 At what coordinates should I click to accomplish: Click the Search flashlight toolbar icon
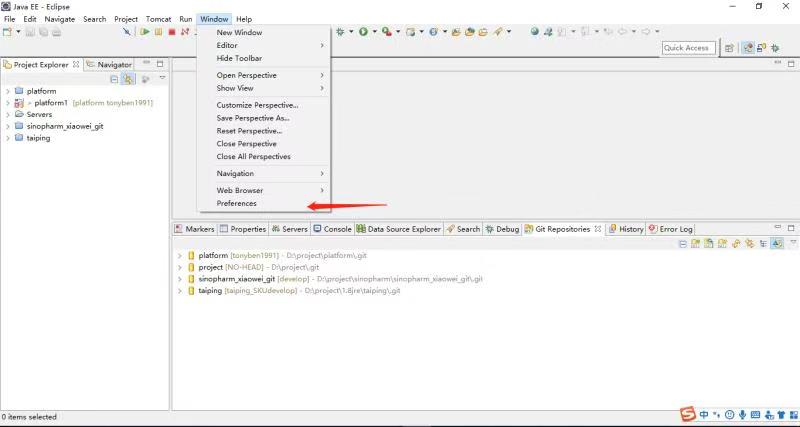click(497, 32)
